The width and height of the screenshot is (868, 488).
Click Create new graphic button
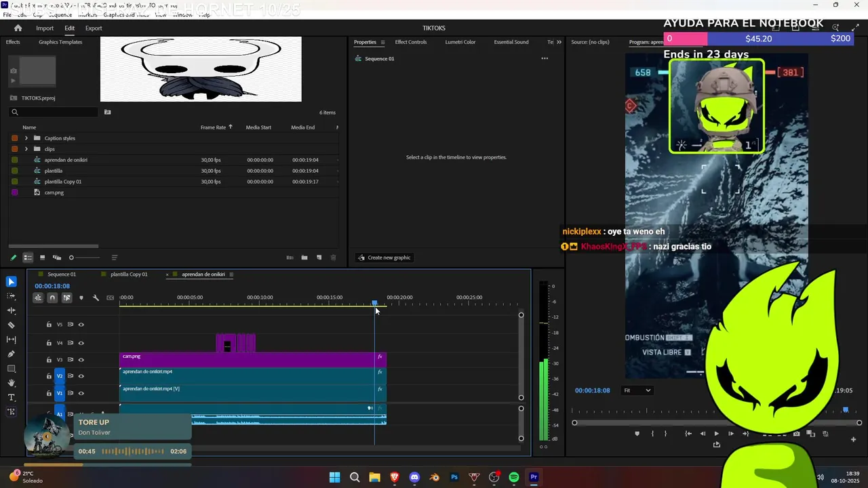(x=384, y=258)
